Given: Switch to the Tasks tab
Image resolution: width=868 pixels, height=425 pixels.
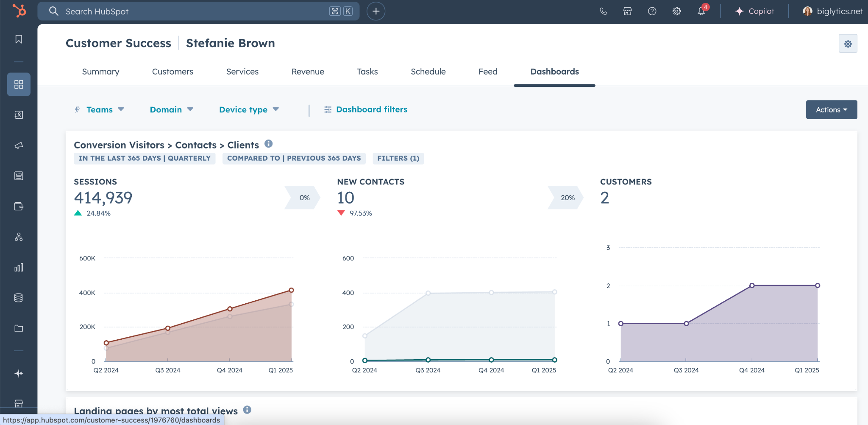Looking at the screenshot, I should pyautogui.click(x=367, y=72).
